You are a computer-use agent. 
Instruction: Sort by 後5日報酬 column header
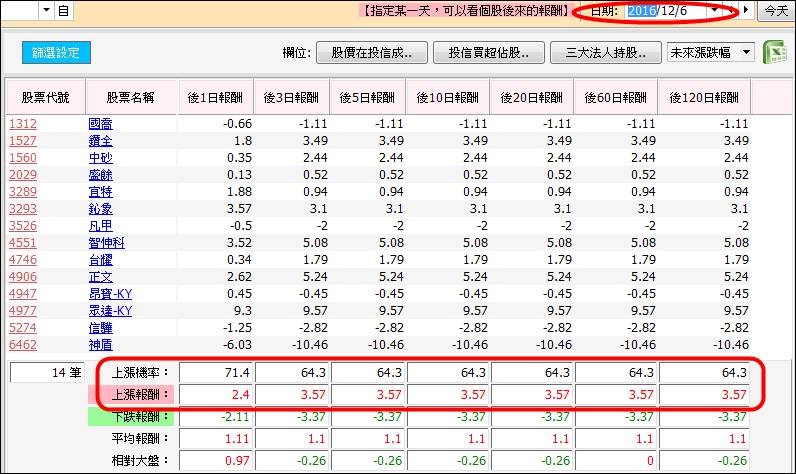click(368, 97)
